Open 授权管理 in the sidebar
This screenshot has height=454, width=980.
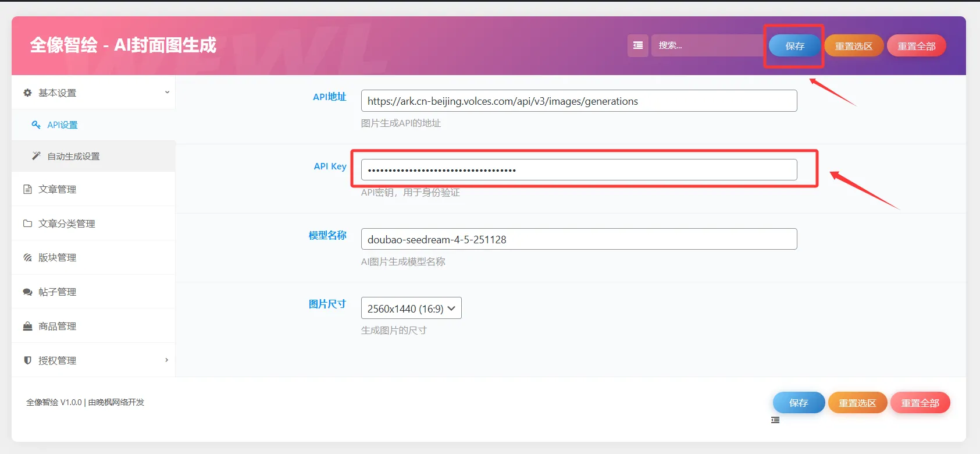93,360
